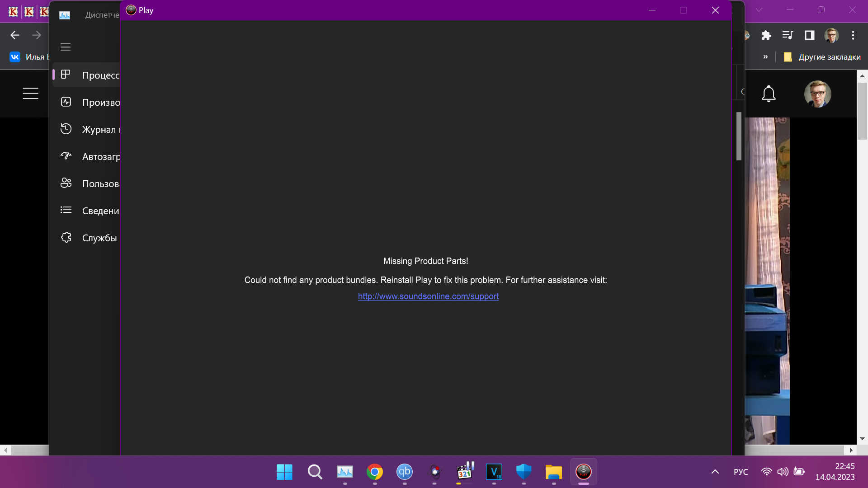The image size is (868, 488).
Task: Select the Автозагрузка startup apps icon
Action: pos(66,156)
